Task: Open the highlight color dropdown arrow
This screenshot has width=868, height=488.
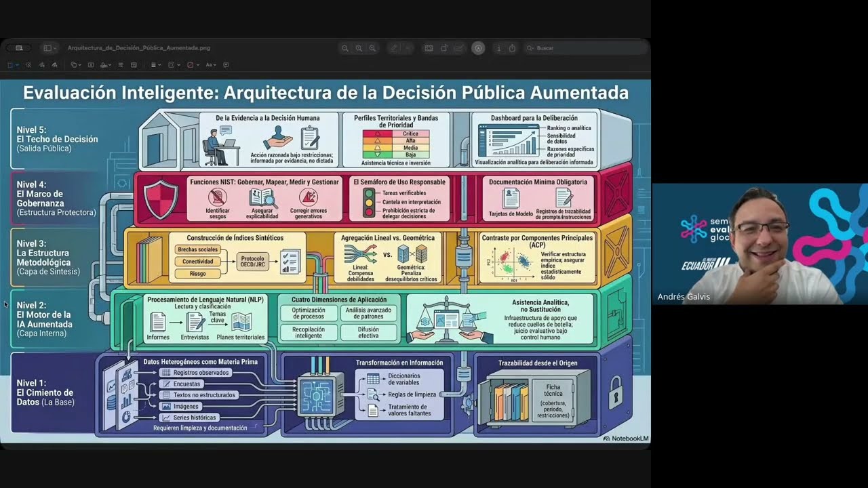Action: click(407, 48)
